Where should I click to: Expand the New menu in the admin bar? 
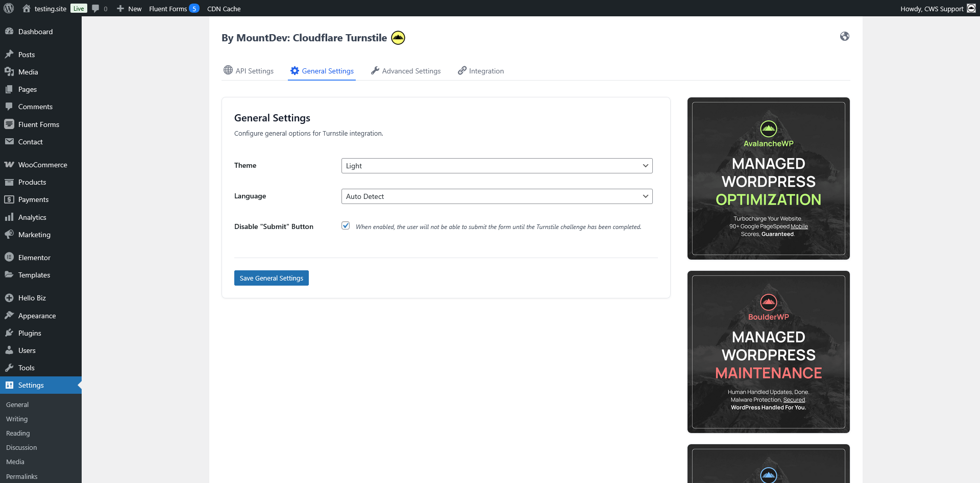coord(129,8)
